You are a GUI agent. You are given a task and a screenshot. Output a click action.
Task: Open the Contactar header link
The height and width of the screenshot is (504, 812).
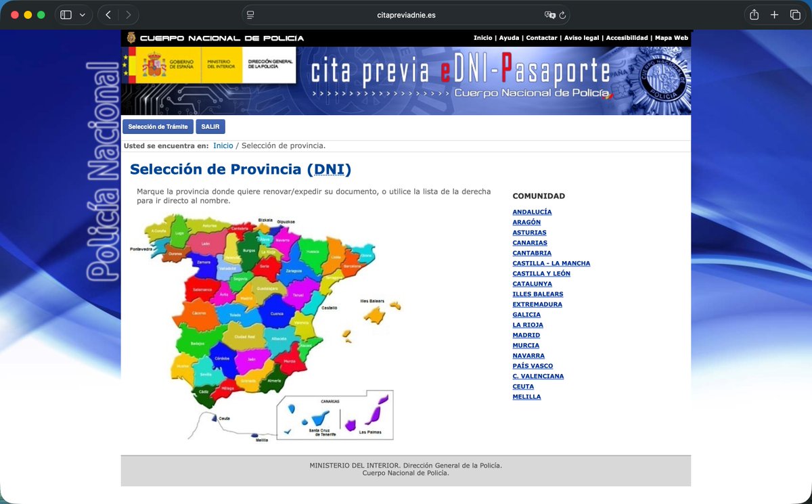(x=541, y=38)
